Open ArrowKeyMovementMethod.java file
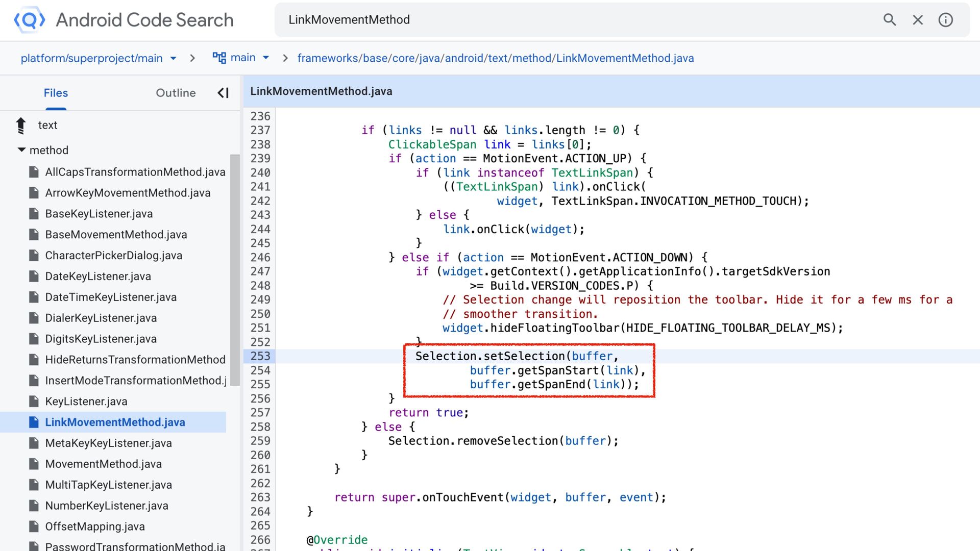 tap(128, 193)
